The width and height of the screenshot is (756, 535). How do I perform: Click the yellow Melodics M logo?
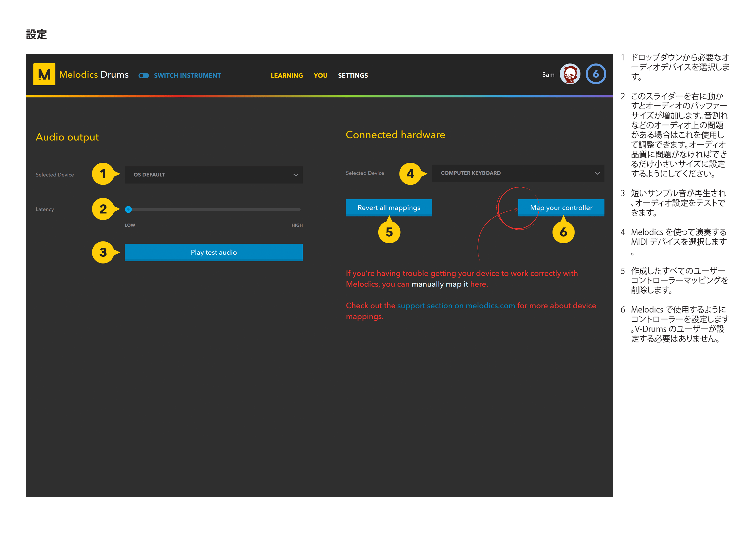click(x=44, y=74)
